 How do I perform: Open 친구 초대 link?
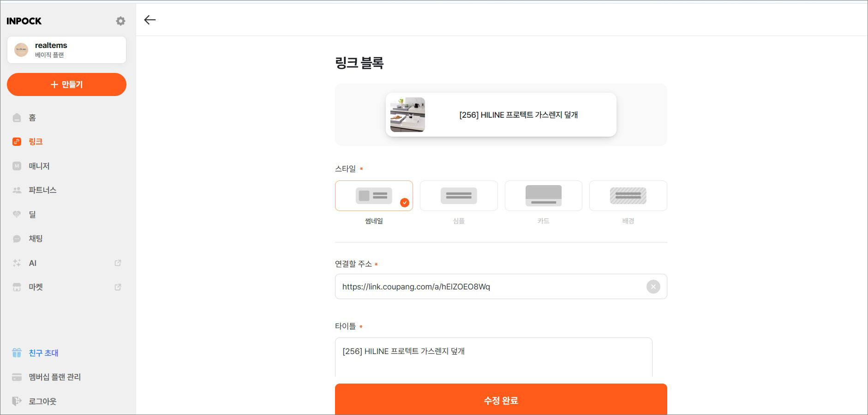coord(43,353)
